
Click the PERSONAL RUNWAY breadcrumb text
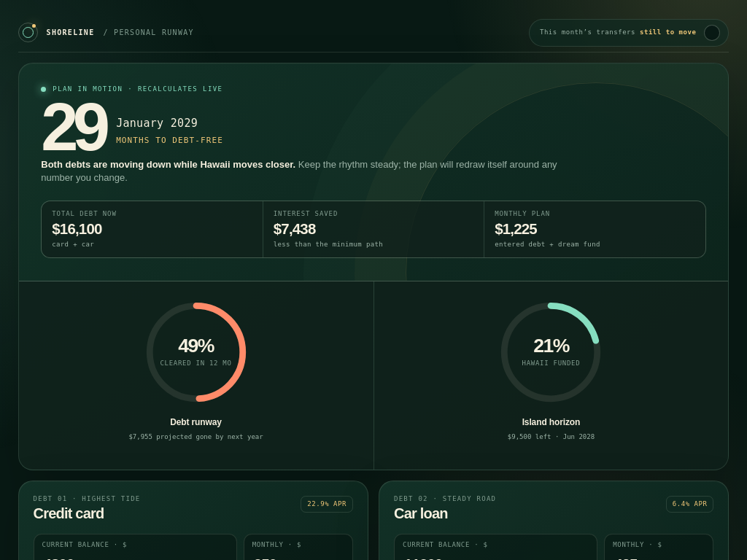click(x=153, y=32)
